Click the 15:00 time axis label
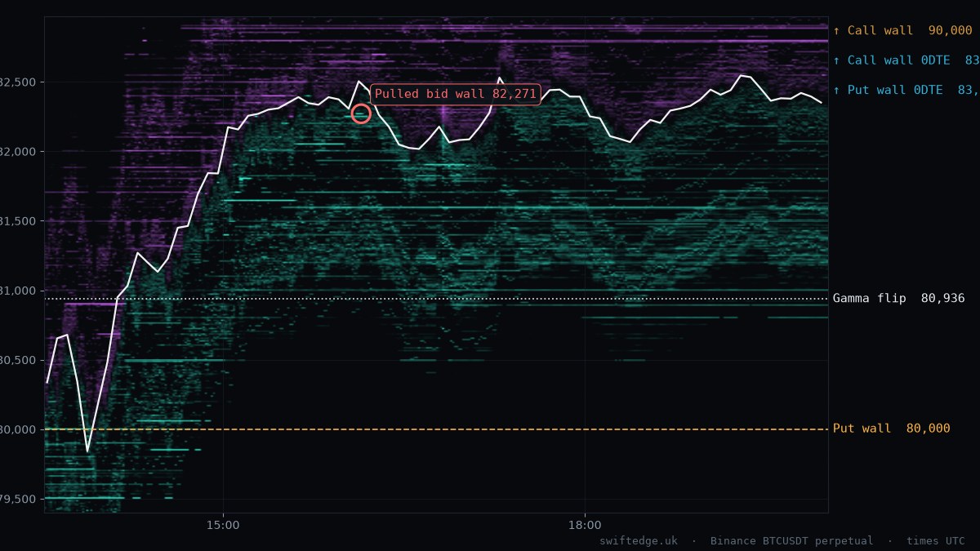Screen dimensions: 980x551 click(x=223, y=526)
